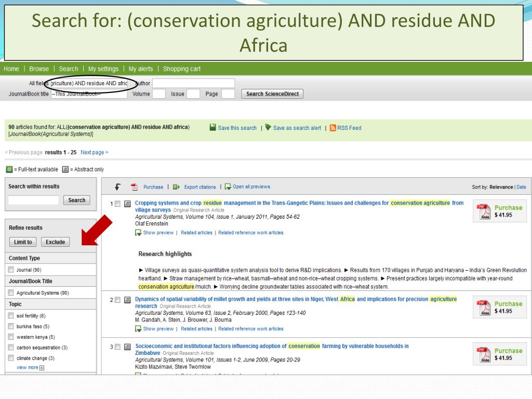Tick the checkbox for result 1
The image size is (532, 399).
click(x=117, y=204)
